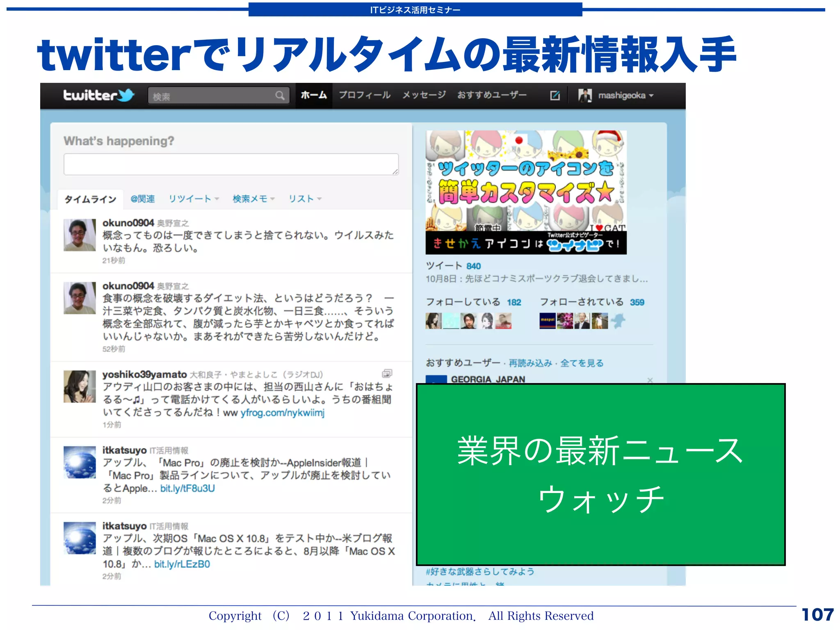This screenshot has height=630, width=840.
Task: Expand the リスト dropdown tab
Action: 305,199
